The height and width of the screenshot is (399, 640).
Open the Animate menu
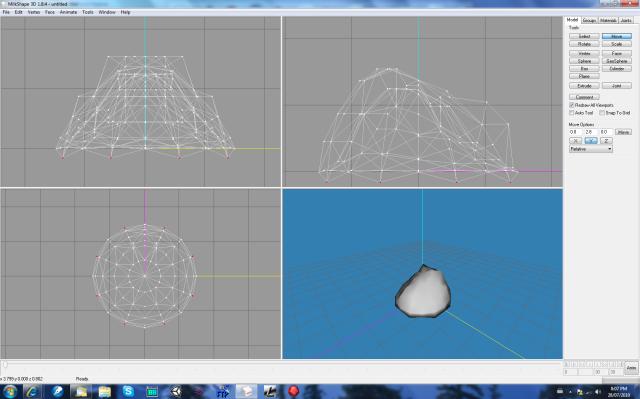[68, 12]
